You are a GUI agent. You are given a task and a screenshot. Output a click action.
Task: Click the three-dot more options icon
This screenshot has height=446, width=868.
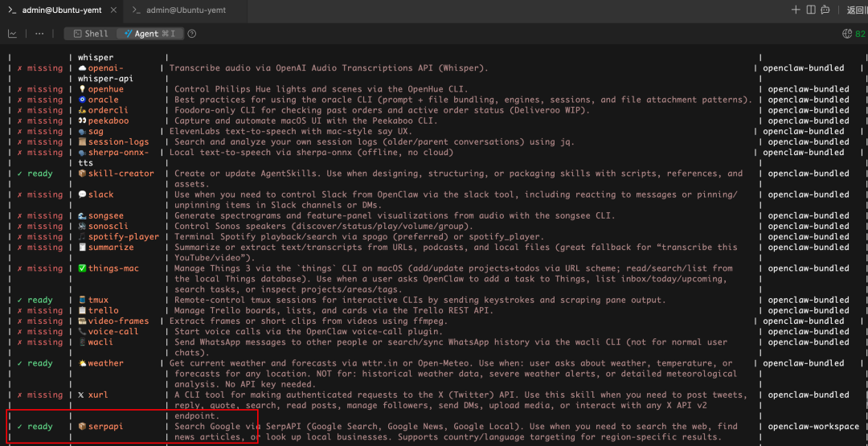coord(39,34)
